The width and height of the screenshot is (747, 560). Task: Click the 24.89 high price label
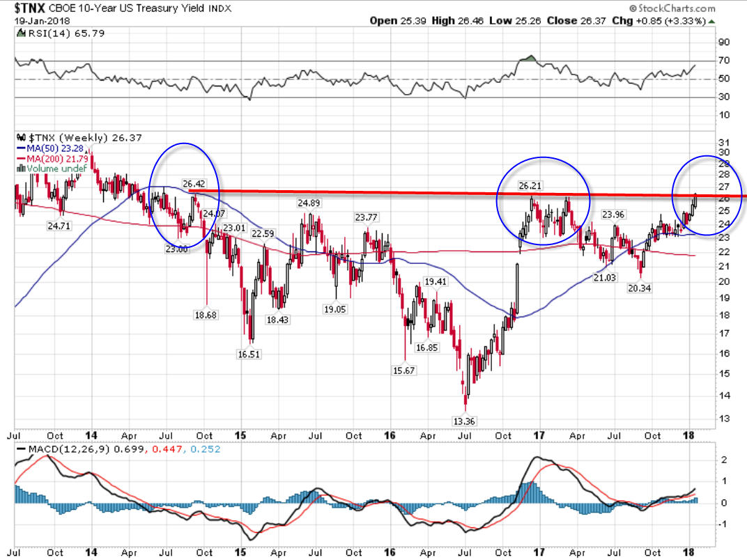(309, 203)
